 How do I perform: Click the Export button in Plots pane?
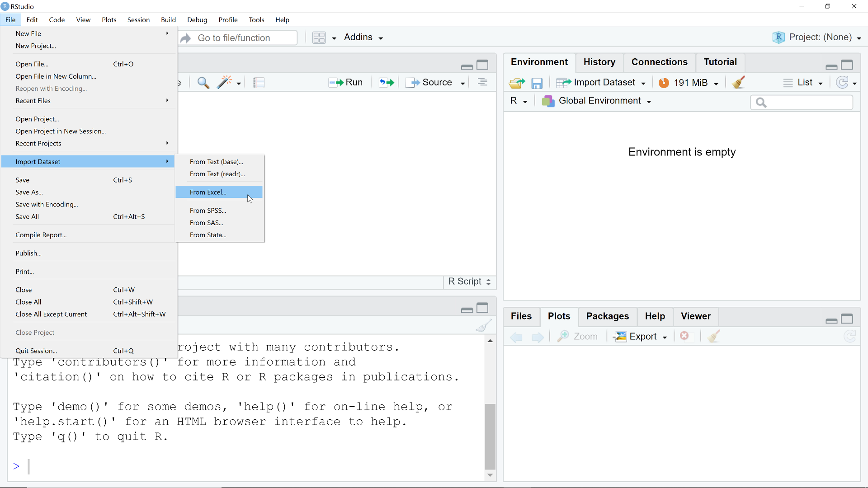tap(640, 337)
